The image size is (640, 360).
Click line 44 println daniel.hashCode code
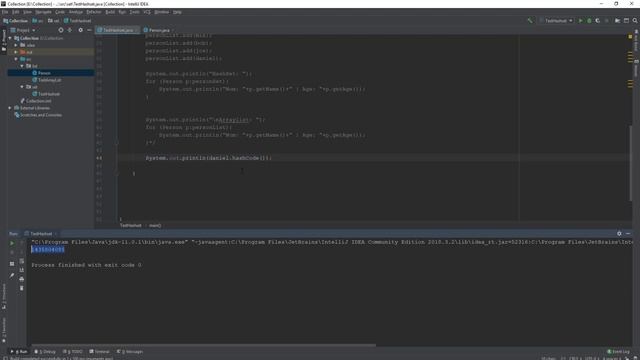point(208,158)
